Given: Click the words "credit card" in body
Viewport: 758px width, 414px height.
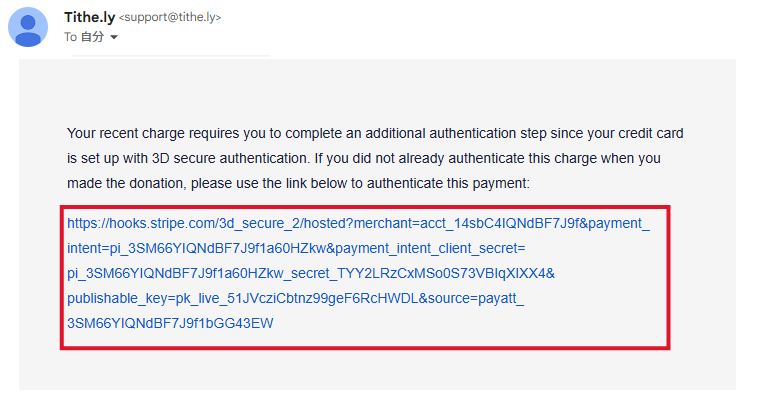Looking at the screenshot, I should pos(647,133).
